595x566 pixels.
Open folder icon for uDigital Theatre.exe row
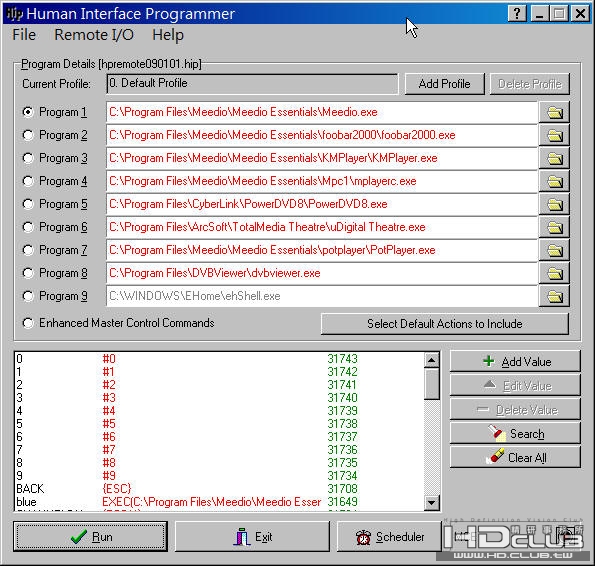[x=554, y=227]
